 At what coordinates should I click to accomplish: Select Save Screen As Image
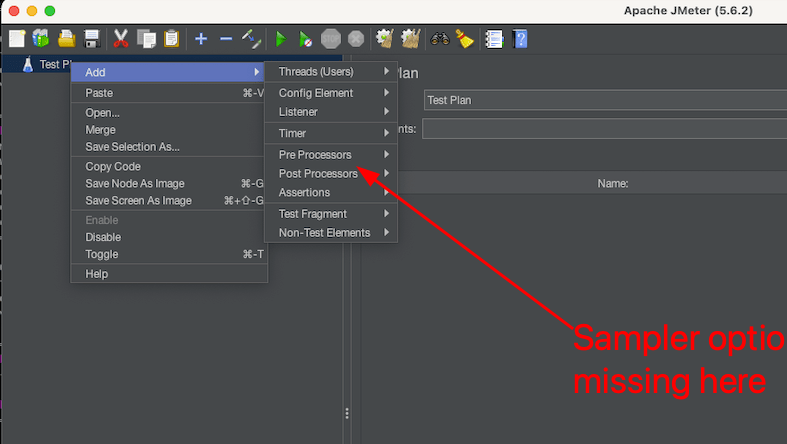coord(169,201)
